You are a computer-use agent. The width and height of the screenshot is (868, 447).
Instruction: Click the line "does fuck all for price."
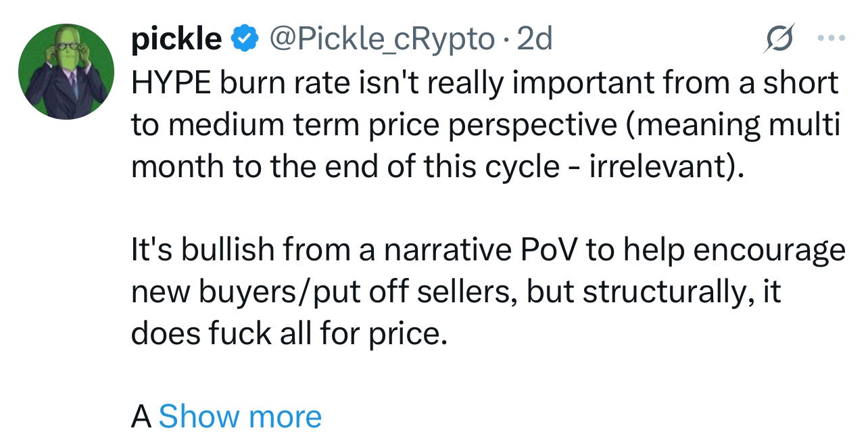click(289, 334)
